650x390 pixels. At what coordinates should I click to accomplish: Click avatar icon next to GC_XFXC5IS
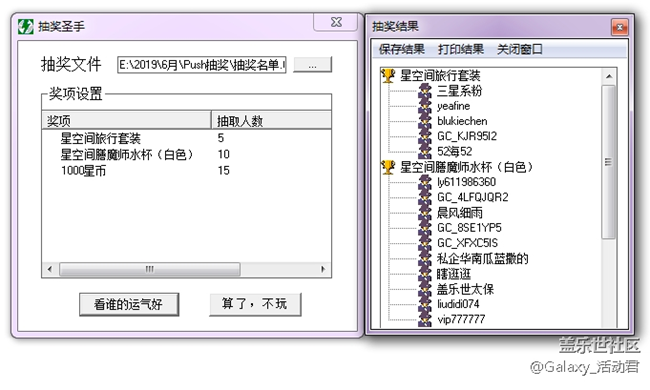[x=425, y=243]
